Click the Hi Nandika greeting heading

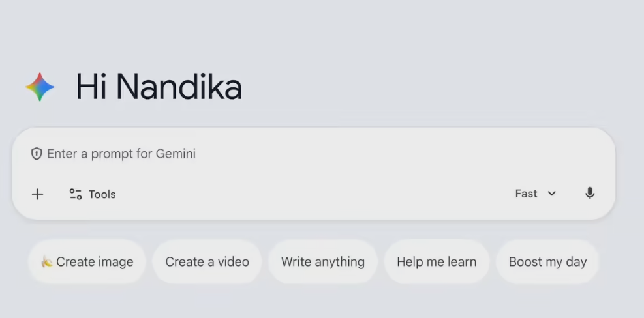159,87
